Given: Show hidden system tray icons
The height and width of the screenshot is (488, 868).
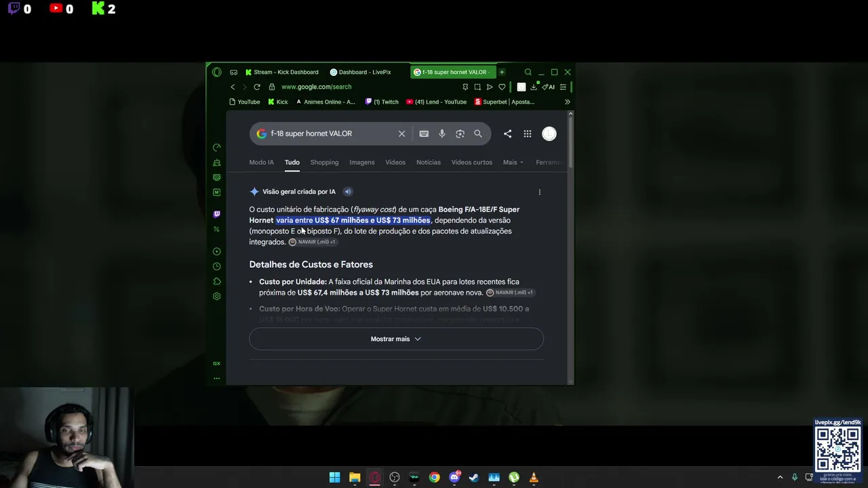Looking at the screenshot, I should tap(780, 477).
